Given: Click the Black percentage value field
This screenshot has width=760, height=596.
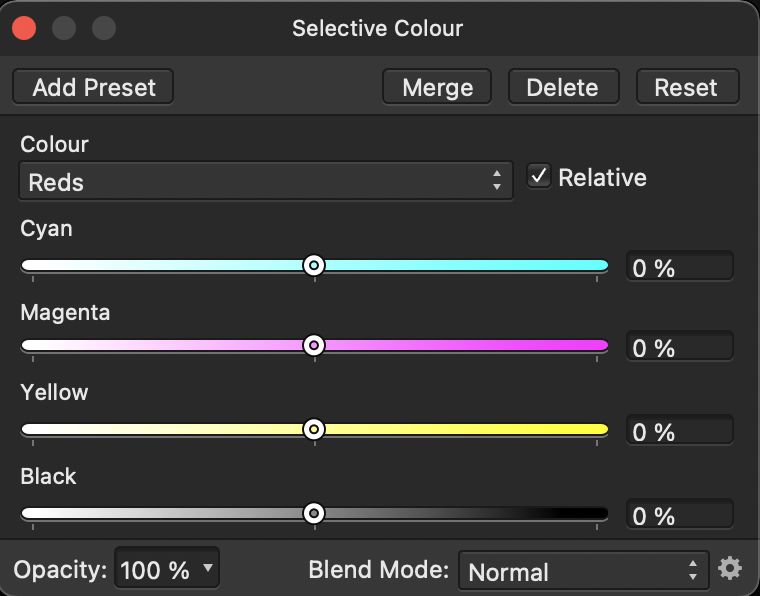Looking at the screenshot, I should [x=680, y=514].
